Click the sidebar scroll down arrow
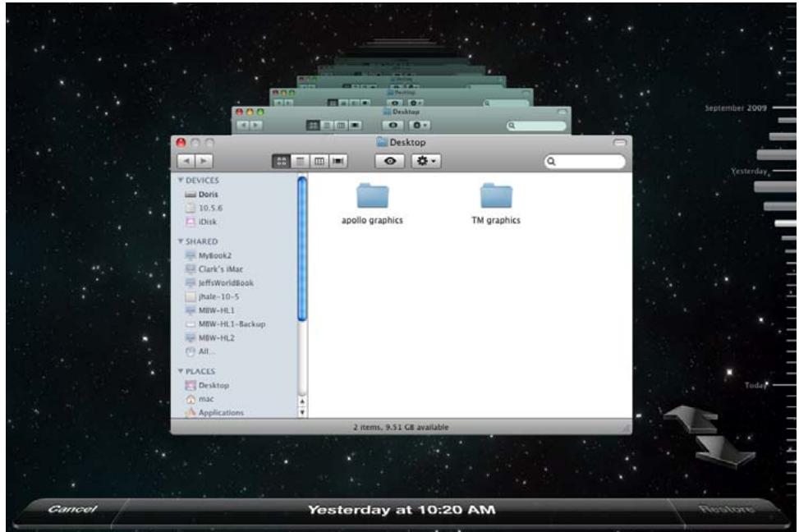This screenshot has height=532, width=799. point(302,412)
